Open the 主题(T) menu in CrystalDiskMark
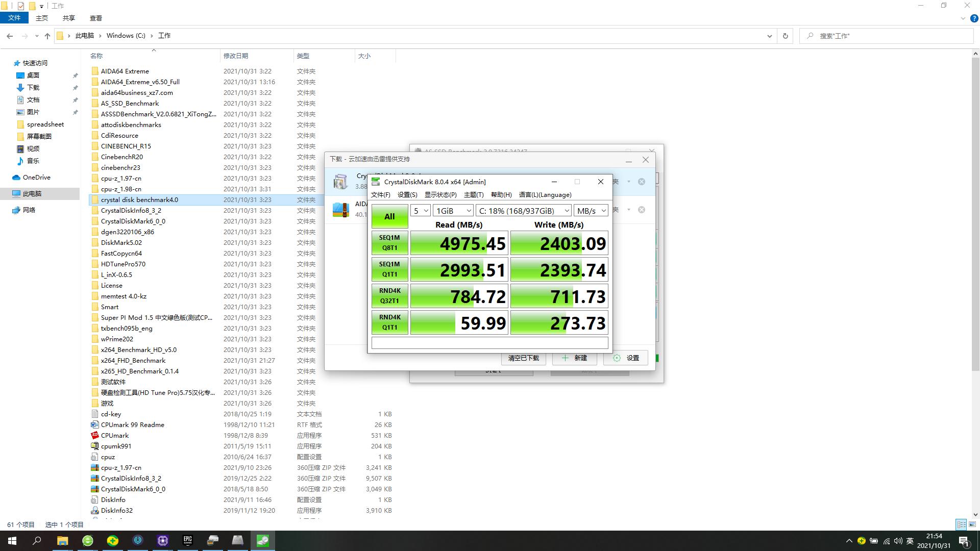 point(473,195)
